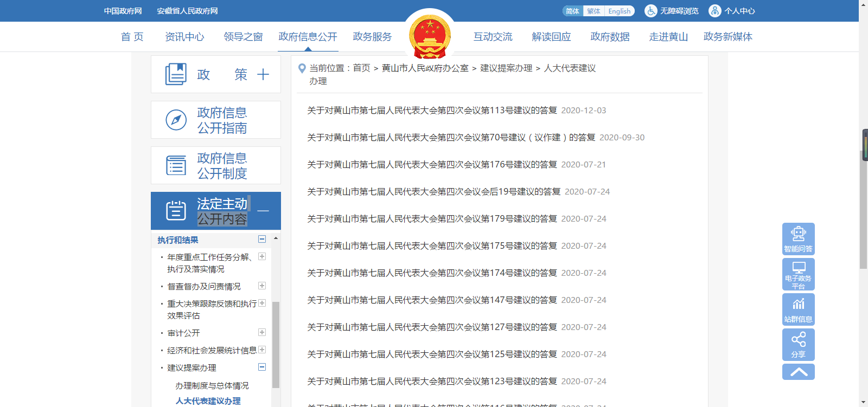Screen dimensions: 868x407
Task: Click the 中国政府网 top link
Action: [x=123, y=11]
